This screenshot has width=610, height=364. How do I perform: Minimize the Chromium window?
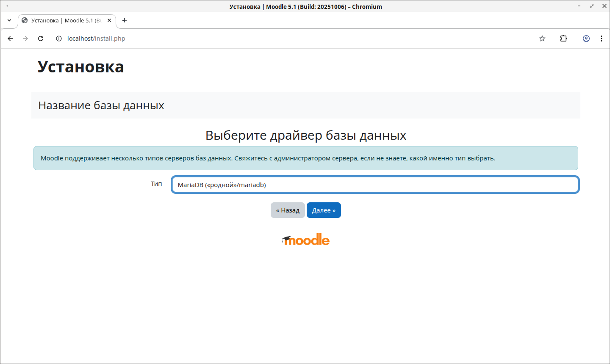tap(579, 6)
